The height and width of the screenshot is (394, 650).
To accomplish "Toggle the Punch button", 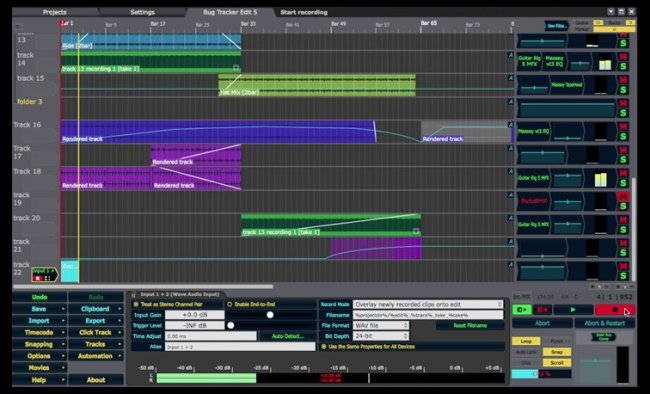I will pos(557,341).
